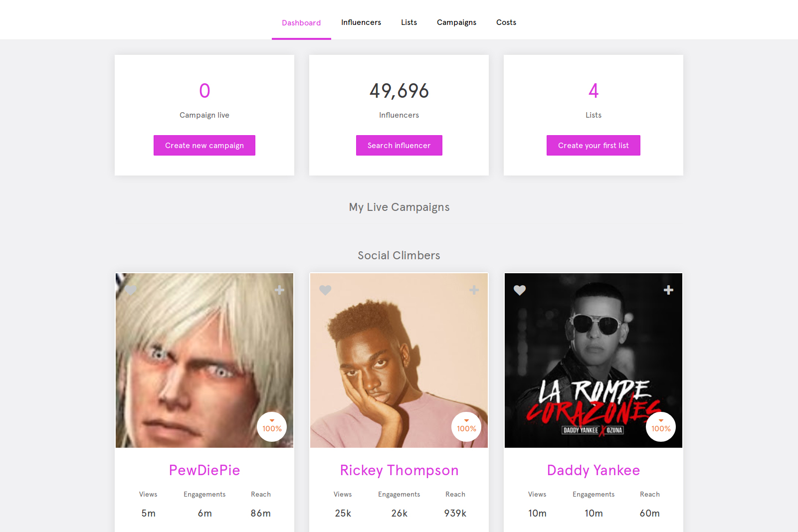
Task: Click the Search influencer button
Action: tap(399, 146)
